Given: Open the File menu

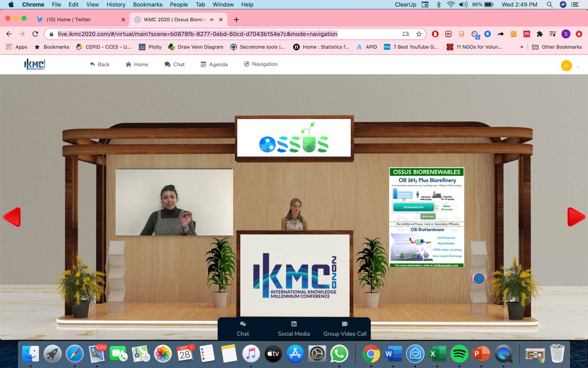Looking at the screenshot, I should point(56,4).
